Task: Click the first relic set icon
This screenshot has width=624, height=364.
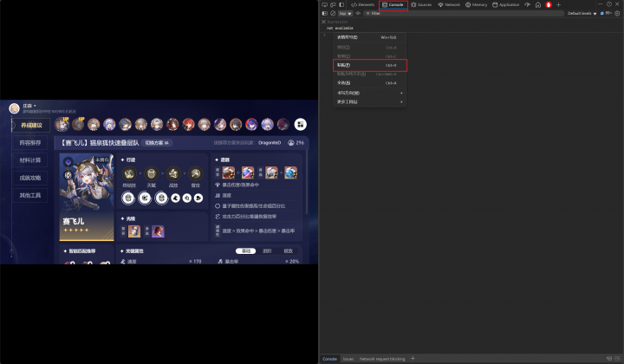Action: pyautogui.click(x=229, y=172)
